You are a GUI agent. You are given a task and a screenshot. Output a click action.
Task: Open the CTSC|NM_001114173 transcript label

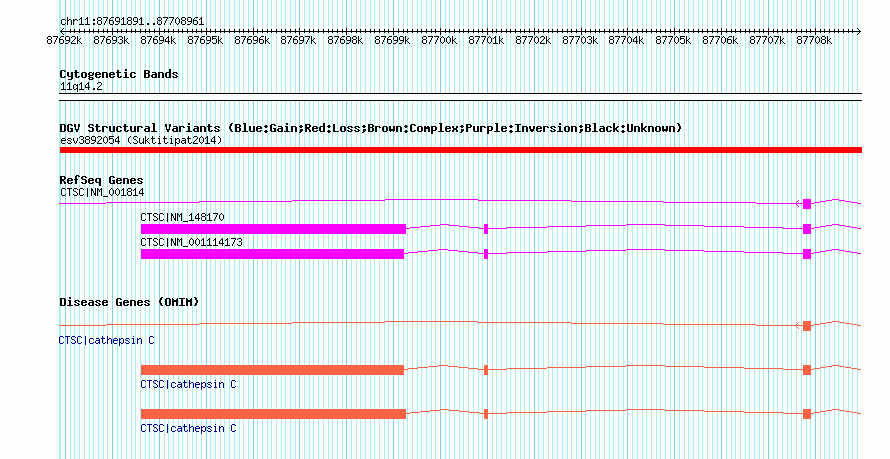click(x=191, y=242)
